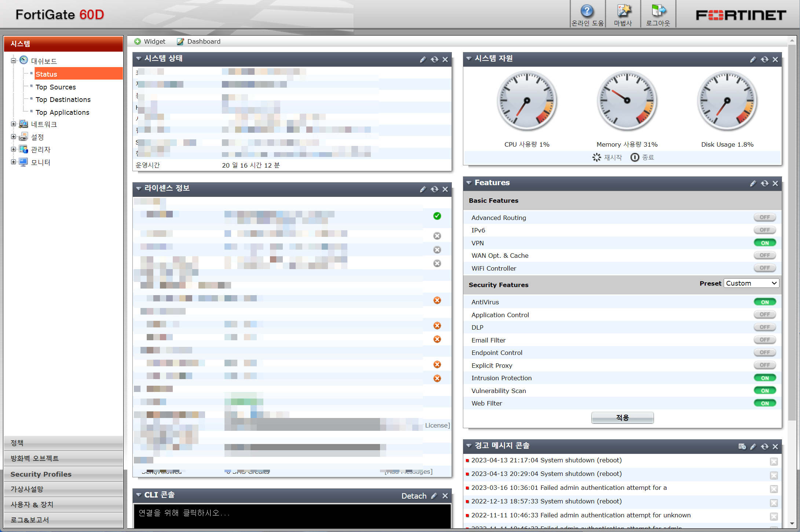Screen dimensions: 800x532
Task: Refresh the 시스템 자원 widget
Action: click(x=764, y=59)
